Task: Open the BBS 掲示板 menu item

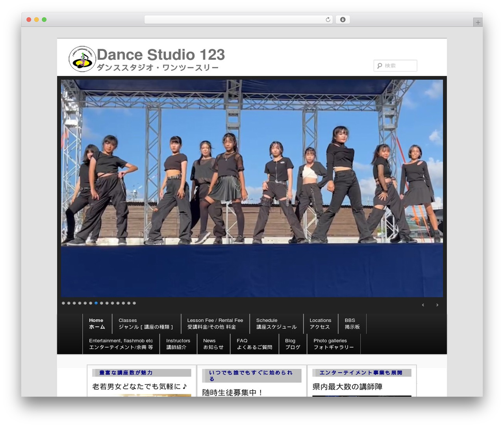Action: [352, 324]
